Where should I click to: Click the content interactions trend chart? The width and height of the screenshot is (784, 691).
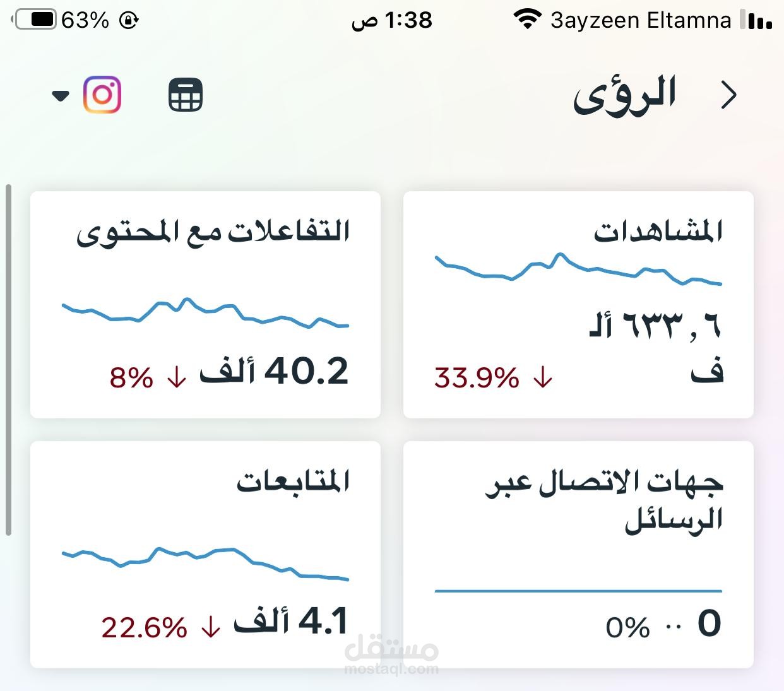click(x=205, y=312)
